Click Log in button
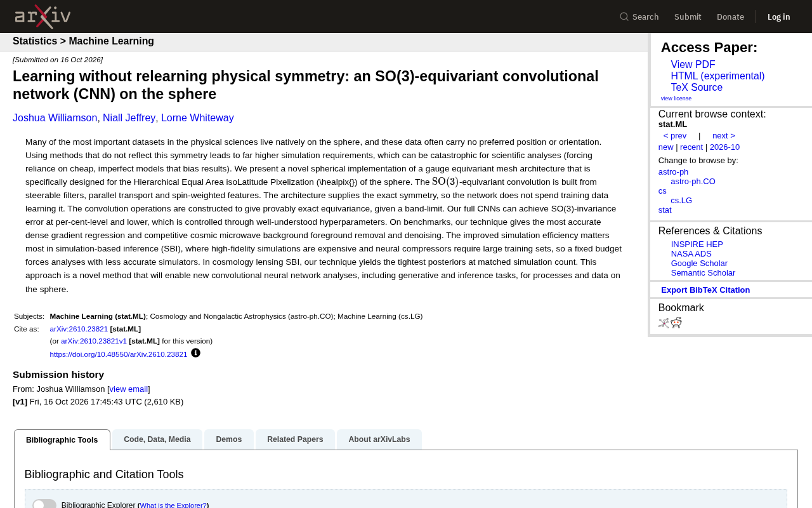Screen dimensions: 812x508 (779, 17)
